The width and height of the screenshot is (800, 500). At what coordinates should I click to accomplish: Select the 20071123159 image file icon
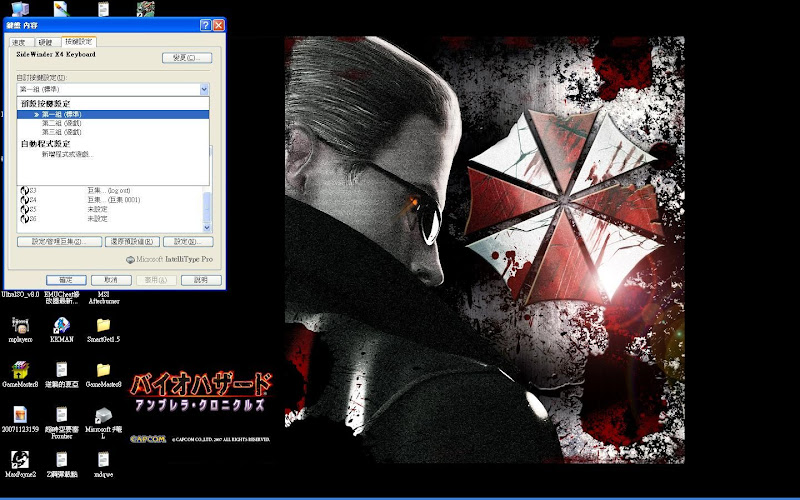coord(20,415)
